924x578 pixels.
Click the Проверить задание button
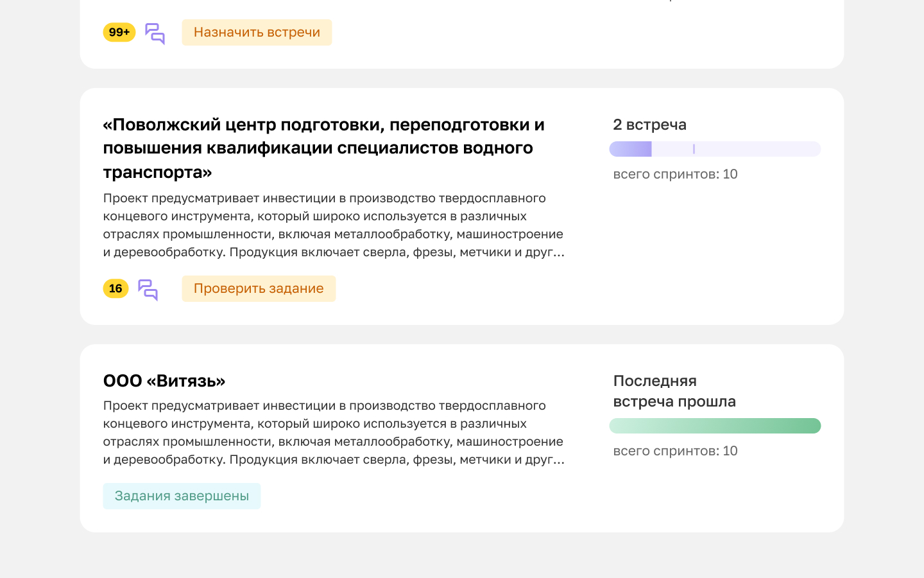(x=259, y=288)
